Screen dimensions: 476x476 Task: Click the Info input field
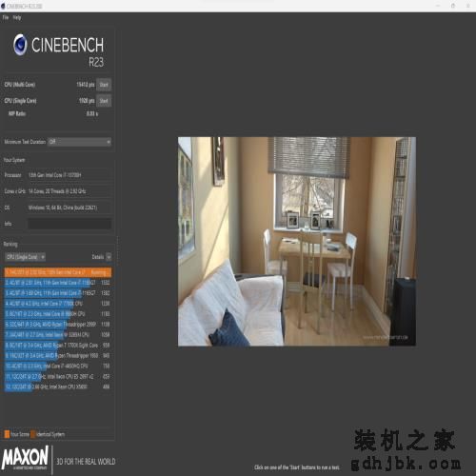pyautogui.click(x=69, y=224)
